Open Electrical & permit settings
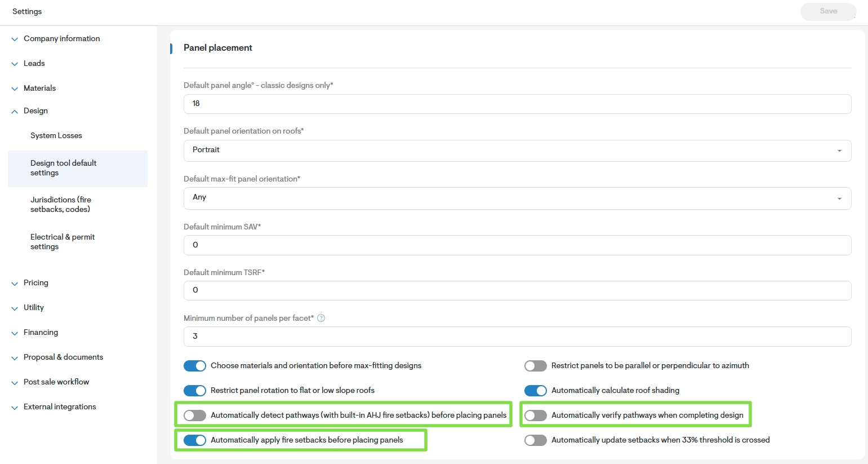Viewport: 868px width, 464px height. [63, 242]
